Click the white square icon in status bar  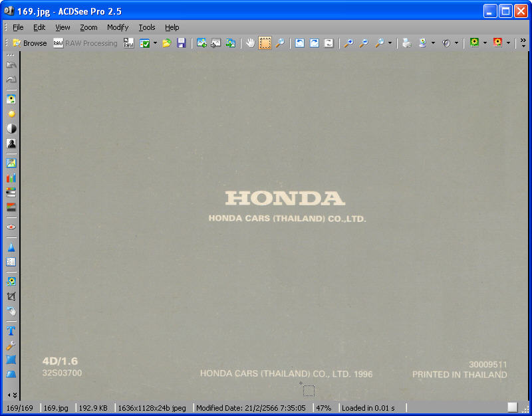pyautogui.click(x=513, y=407)
